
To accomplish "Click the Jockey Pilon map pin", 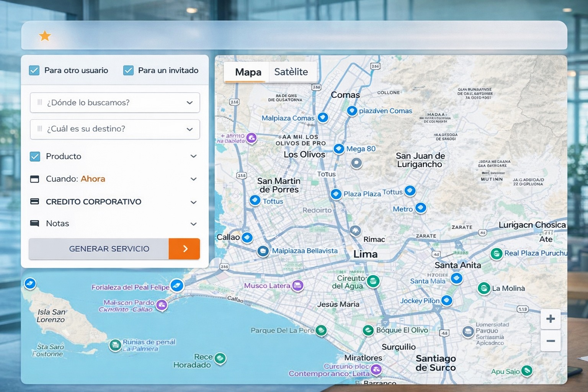I will (x=447, y=301).
